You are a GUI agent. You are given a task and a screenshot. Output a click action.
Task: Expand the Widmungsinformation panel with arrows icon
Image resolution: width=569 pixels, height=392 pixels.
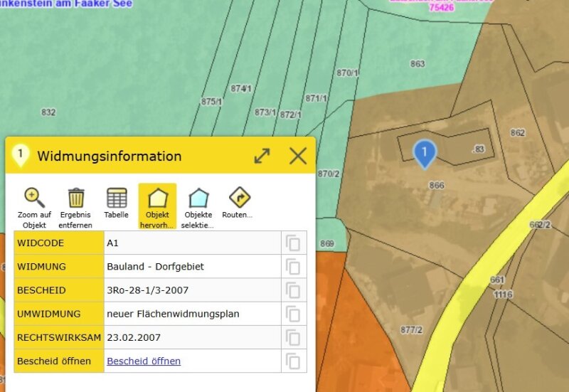(262, 156)
